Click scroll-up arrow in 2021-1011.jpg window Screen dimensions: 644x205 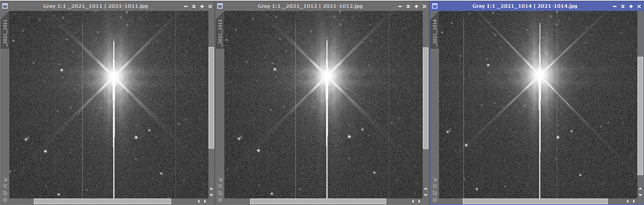pyautogui.click(x=211, y=189)
